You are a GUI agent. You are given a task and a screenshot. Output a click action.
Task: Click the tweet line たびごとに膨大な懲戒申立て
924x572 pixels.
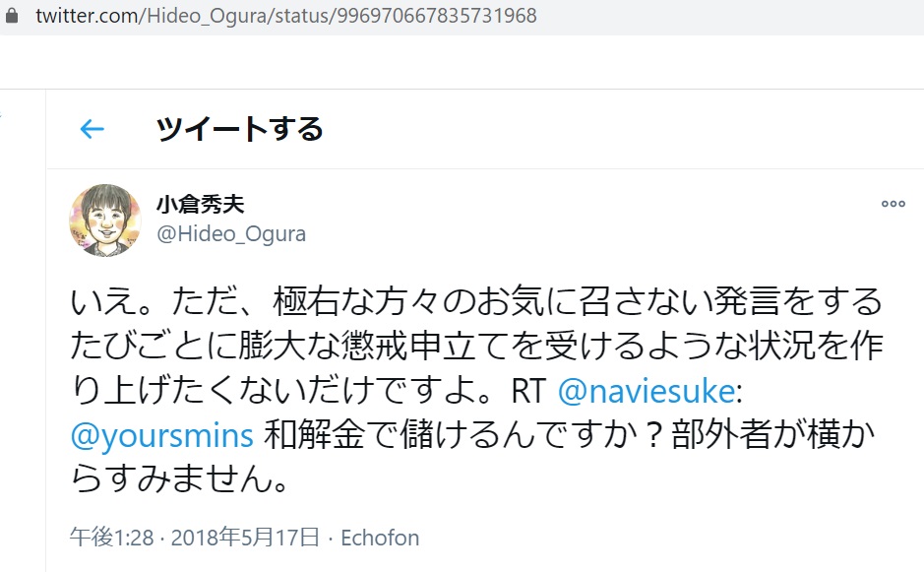[476, 347]
